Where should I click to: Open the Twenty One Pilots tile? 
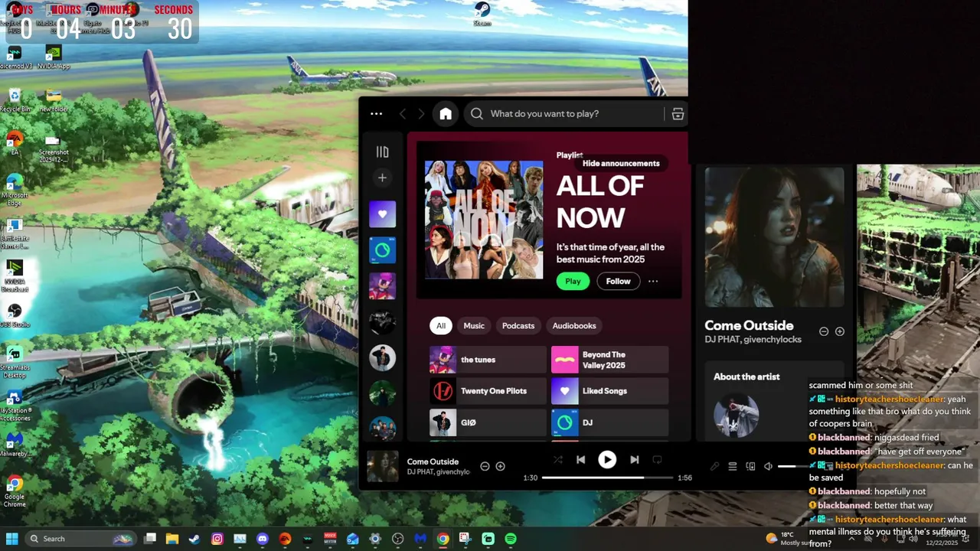pos(488,391)
